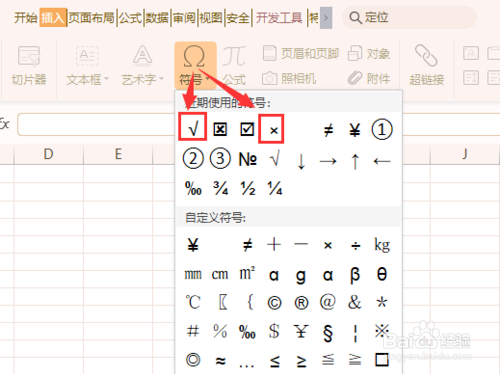Screen dimensions: 500x374
Task: Insert the # hash symbol
Action: pyautogui.click(x=193, y=331)
